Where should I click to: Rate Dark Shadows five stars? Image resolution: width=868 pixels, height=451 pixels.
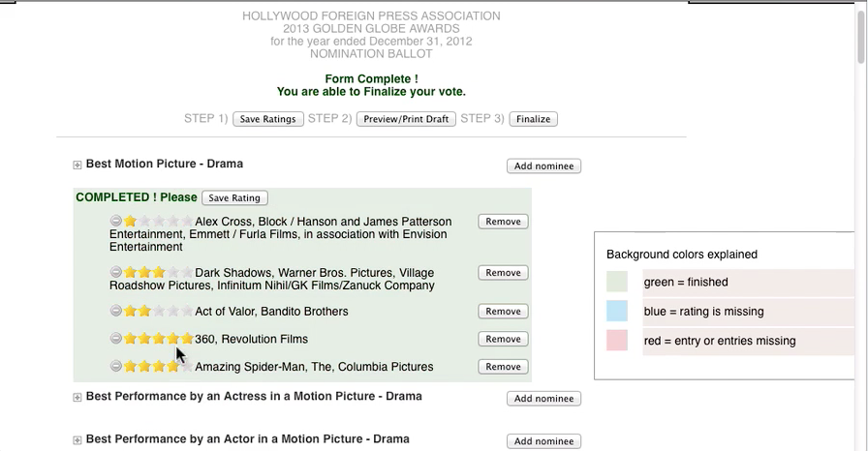click(187, 273)
